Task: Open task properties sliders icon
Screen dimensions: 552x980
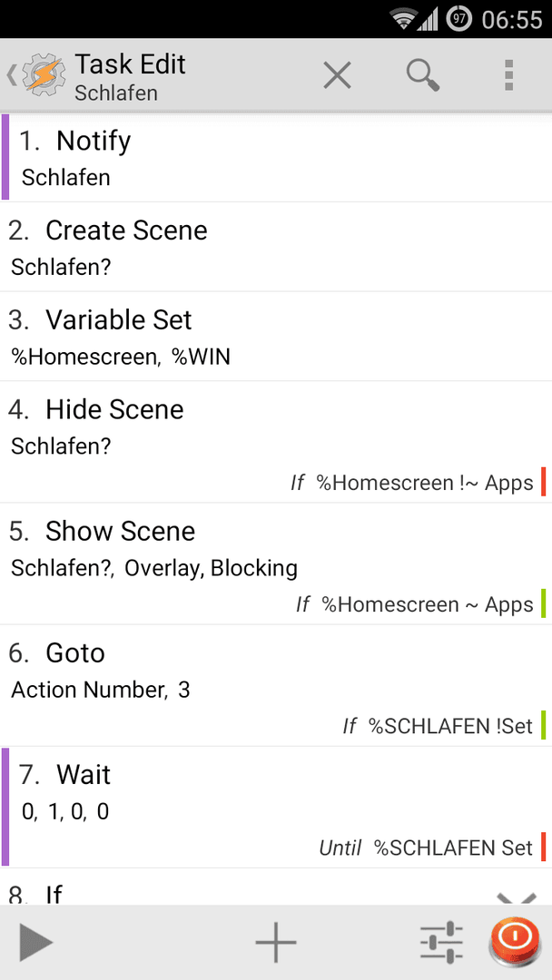Action: coord(441,943)
